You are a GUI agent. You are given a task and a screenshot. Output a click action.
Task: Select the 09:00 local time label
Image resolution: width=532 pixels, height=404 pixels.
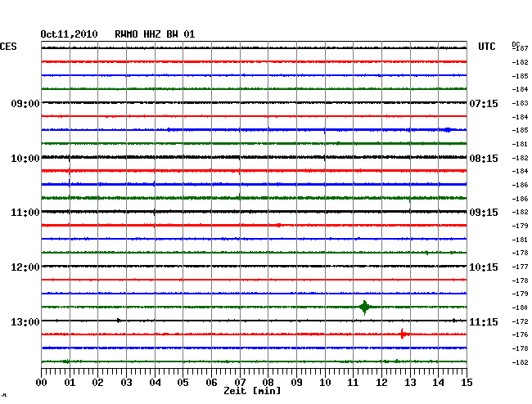point(25,103)
